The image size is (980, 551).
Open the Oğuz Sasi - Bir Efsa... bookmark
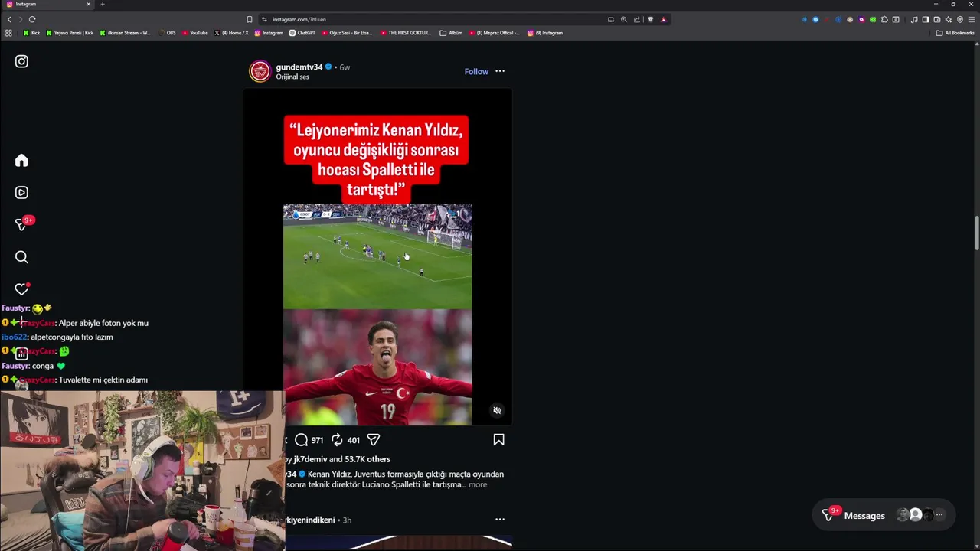click(348, 33)
